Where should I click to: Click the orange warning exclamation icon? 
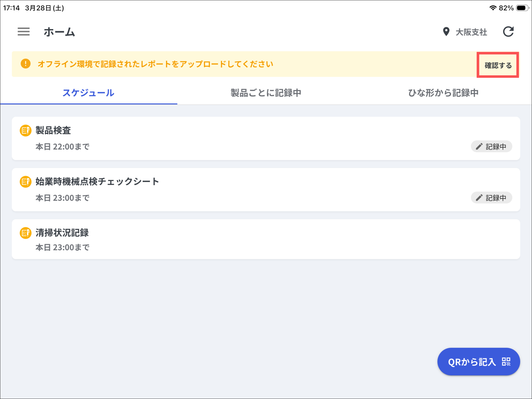pos(25,64)
